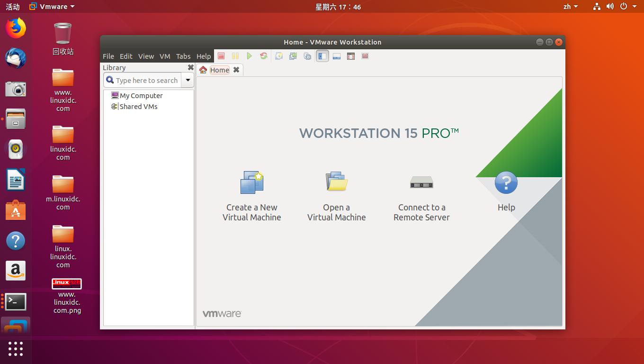The height and width of the screenshot is (364, 644).
Task: Click the Open a Virtual Machine label
Action: 337,212
